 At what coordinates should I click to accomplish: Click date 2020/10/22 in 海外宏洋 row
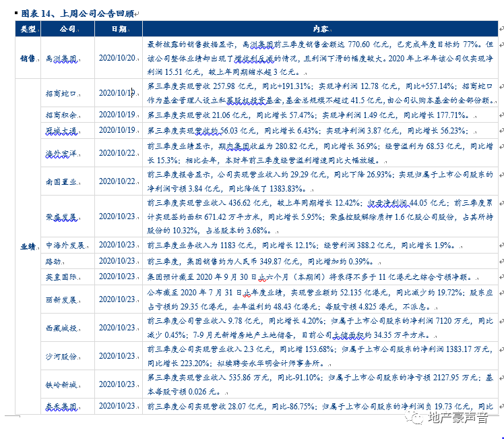tap(117, 153)
